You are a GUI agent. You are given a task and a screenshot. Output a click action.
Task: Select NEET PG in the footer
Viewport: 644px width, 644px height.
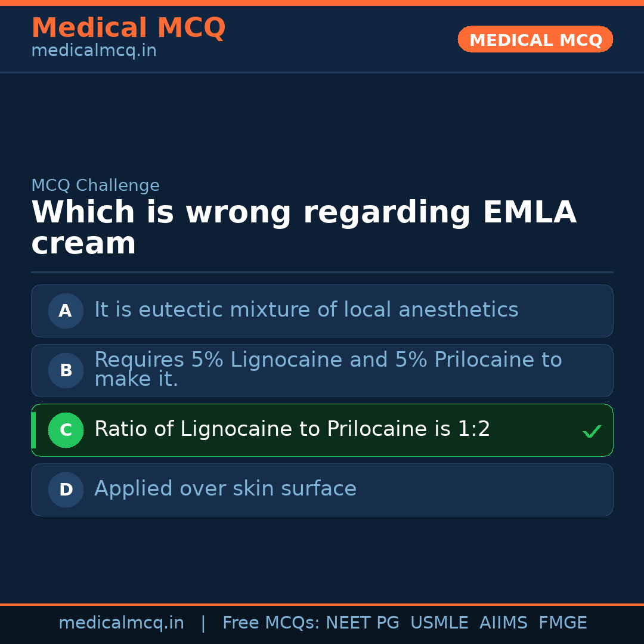click(x=363, y=623)
